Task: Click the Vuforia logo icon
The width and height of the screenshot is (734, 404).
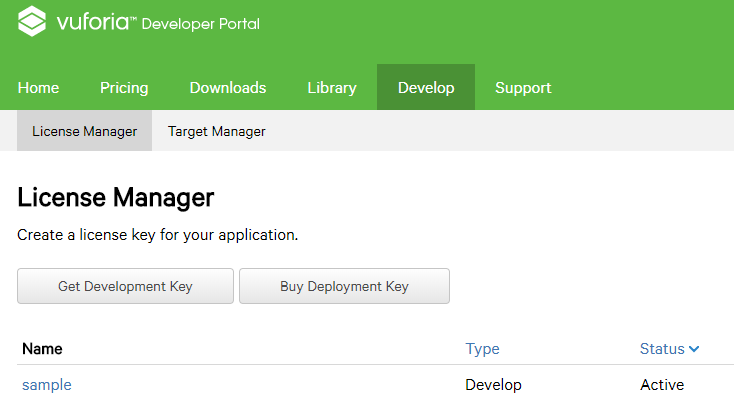Action: (x=32, y=21)
